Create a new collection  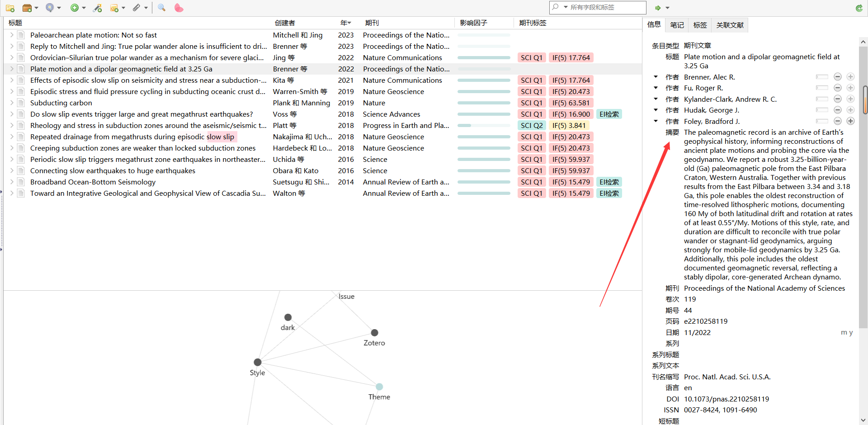[9, 8]
